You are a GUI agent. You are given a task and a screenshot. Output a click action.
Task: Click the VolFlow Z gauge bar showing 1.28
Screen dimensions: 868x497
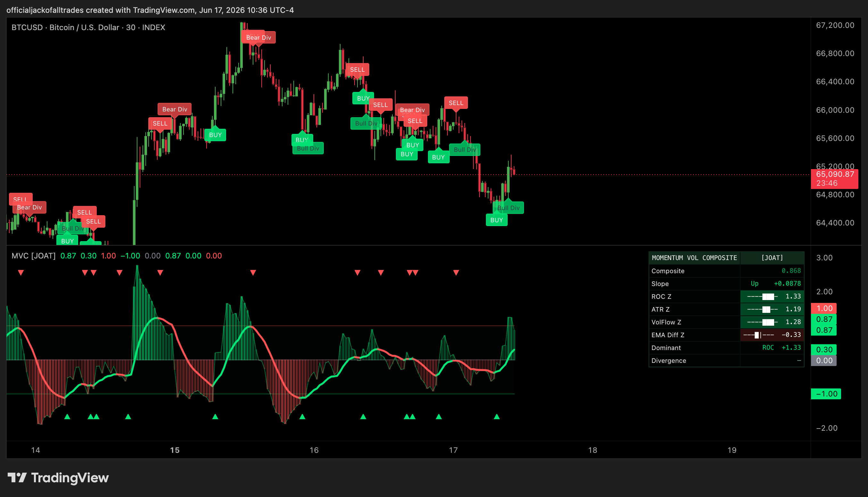(772, 322)
